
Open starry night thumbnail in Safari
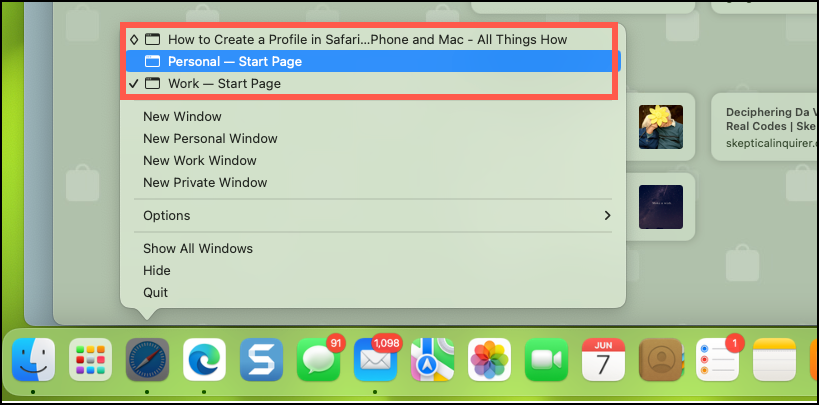pyautogui.click(x=661, y=207)
